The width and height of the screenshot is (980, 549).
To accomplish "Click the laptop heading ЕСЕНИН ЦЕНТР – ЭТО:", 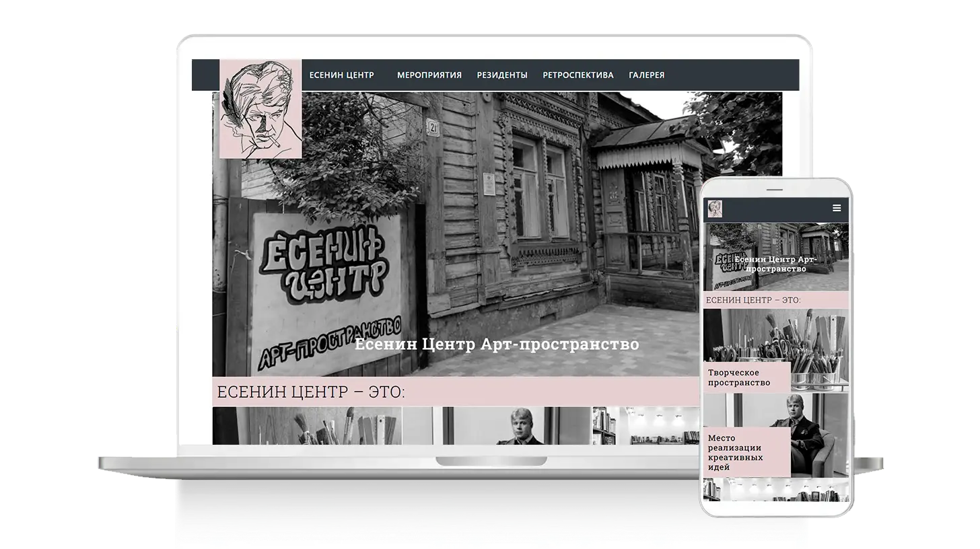I will [x=311, y=392].
